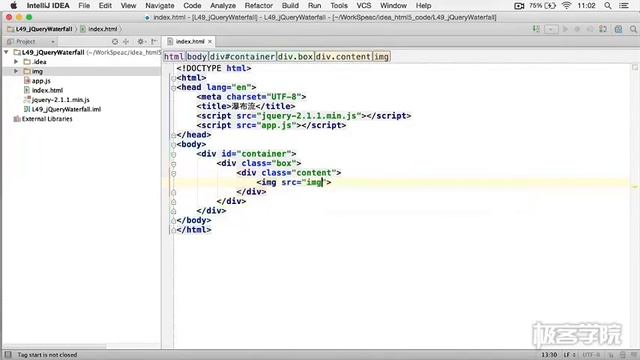Image resolution: width=640 pixels, height=360 pixels.
Task: Click the body breadcrumb
Action: tap(197, 57)
